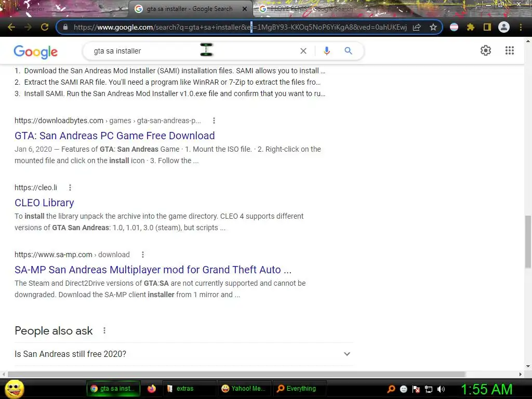
Task: Open options menu for downloadbytes.com result
Action: pyautogui.click(x=214, y=121)
